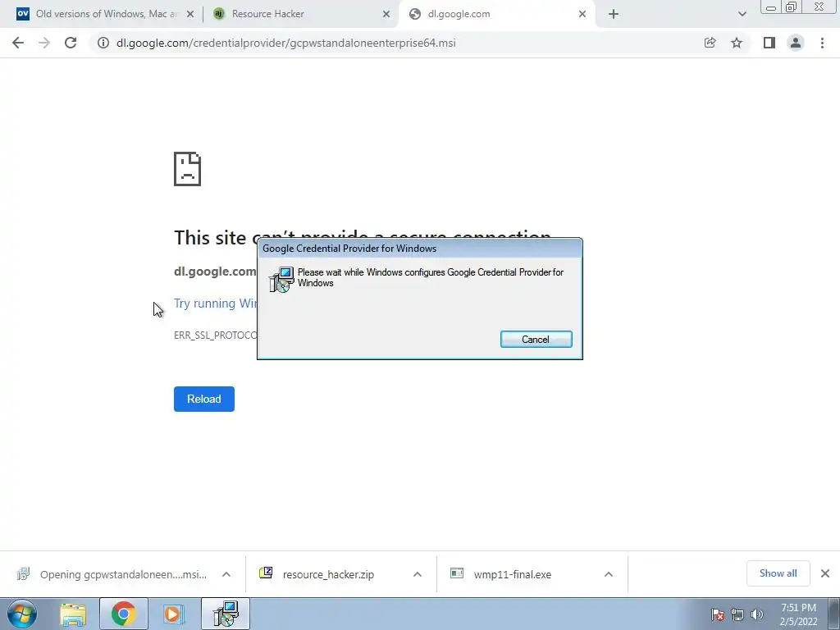840x630 pixels.
Task: Click the ERR_SSL_PROTOCOL error code text
Action: 216,336
